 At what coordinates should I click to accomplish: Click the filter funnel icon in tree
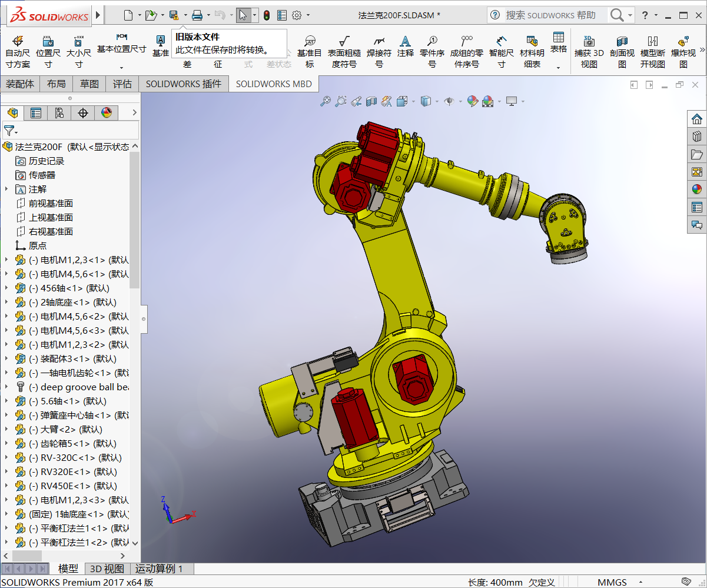pyautogui.click(x=9, y=131)
